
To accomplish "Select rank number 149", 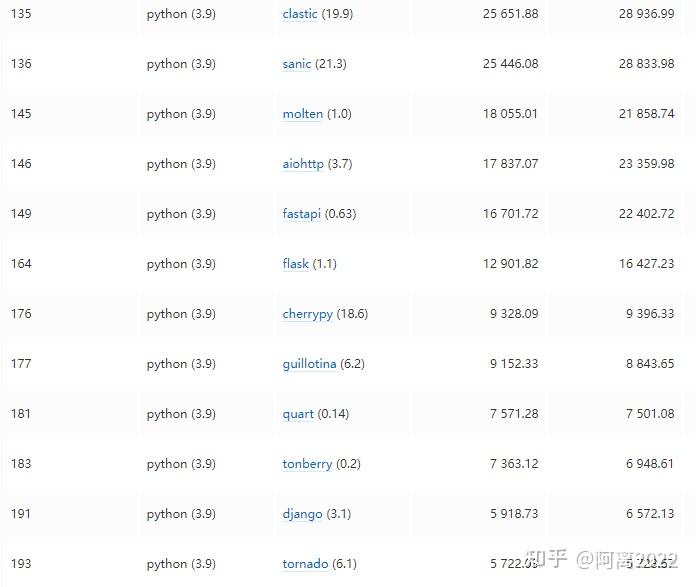I will tap(21, 214).
